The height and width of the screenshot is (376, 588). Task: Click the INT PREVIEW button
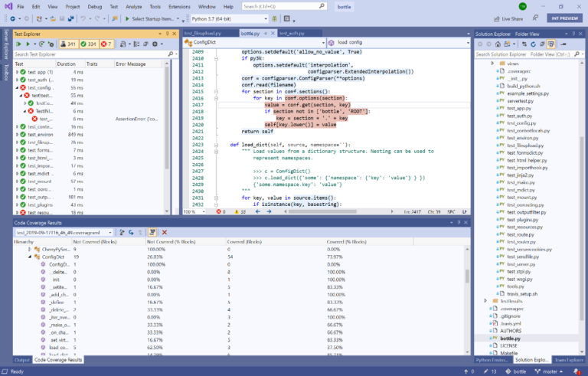(x=563, y=18)
